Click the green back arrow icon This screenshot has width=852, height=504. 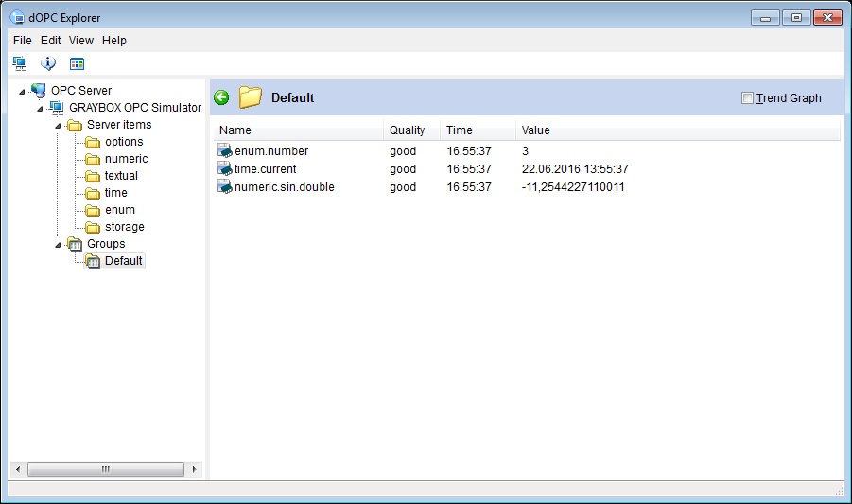tap(221, 97)
